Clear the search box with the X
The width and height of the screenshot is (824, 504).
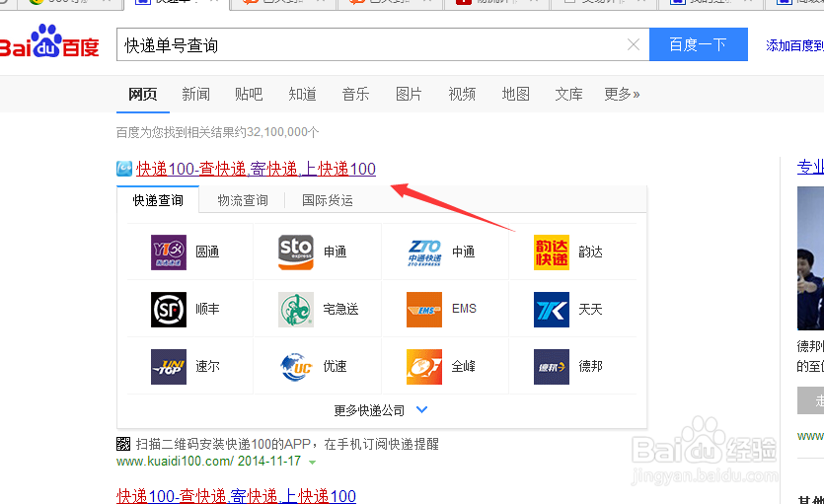pyautogui.click(x=634, y=44)
